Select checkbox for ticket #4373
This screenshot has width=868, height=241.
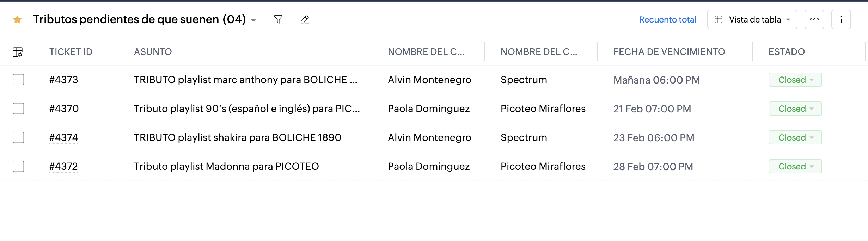tap(18, 80)
